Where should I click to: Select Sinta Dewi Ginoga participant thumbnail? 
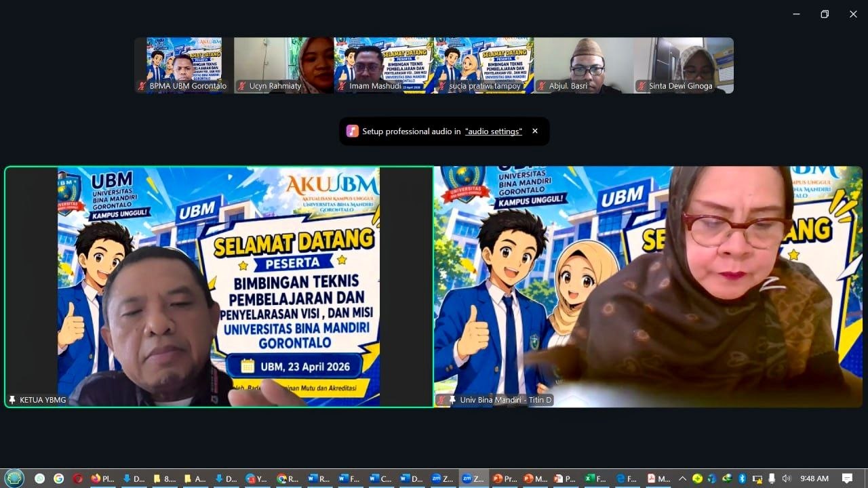point(684,65)
